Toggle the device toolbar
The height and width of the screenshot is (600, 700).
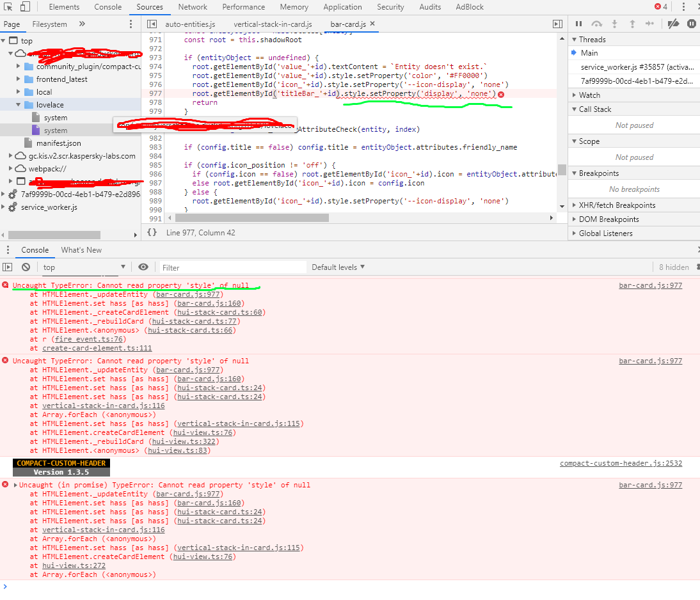pyautogui.click(x=24, y=7)
